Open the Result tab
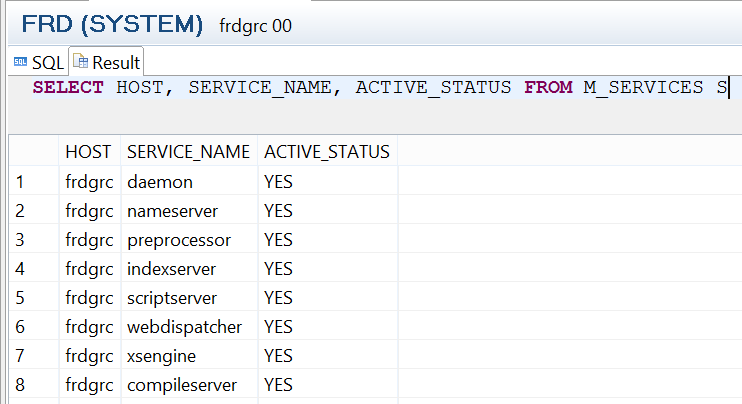 [106, 62]
